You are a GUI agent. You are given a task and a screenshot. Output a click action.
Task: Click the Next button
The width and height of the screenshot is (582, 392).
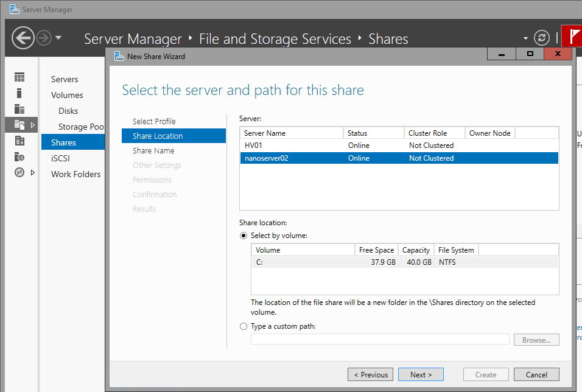click(421, 374)
